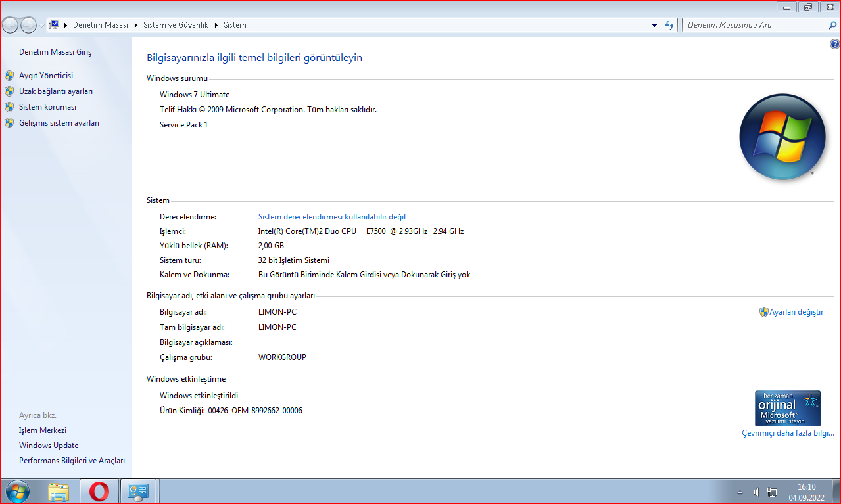Restore down the Sistem window
Viewport: 841px width, 504px height.
(x=807, y=7)
